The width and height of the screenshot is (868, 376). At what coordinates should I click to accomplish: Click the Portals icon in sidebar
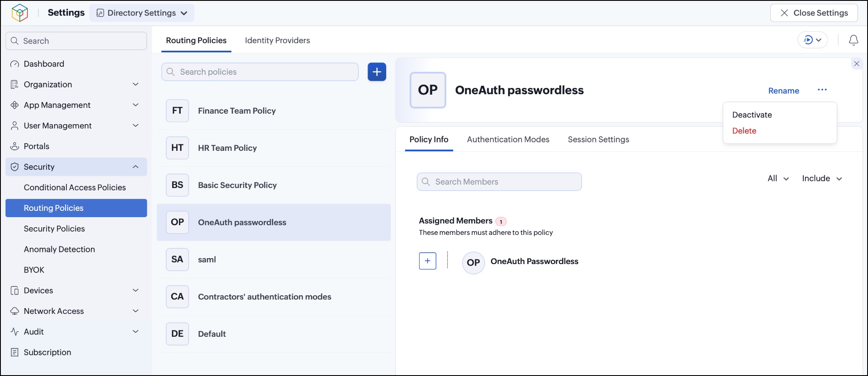click(x=15, y=146)
